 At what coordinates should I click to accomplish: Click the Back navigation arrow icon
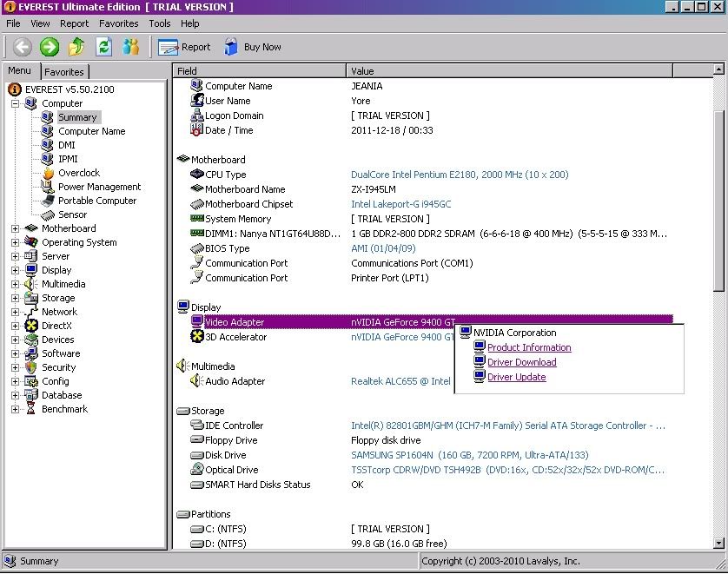coord(23,47)
